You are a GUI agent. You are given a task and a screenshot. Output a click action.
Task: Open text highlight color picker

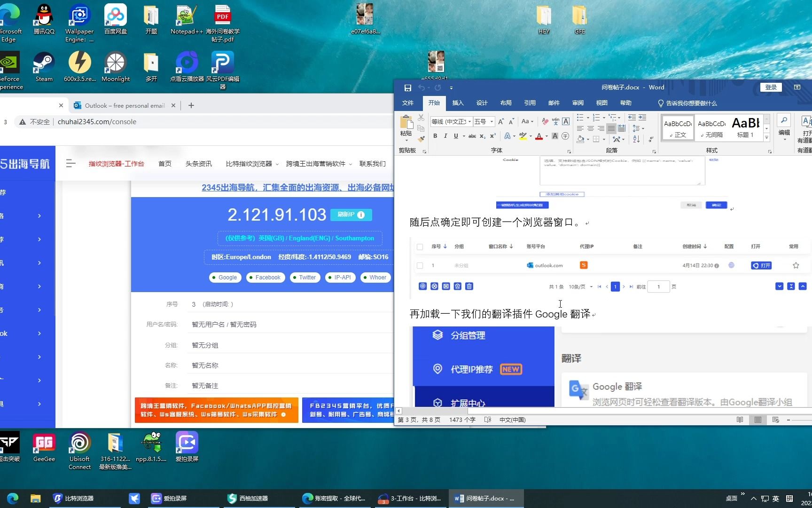click(531, 136)
